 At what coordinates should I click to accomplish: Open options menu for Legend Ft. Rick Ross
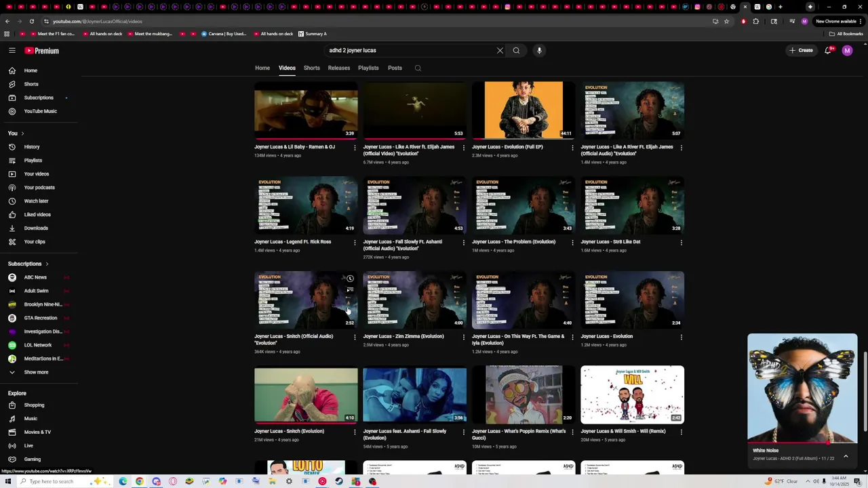[355, 242]
